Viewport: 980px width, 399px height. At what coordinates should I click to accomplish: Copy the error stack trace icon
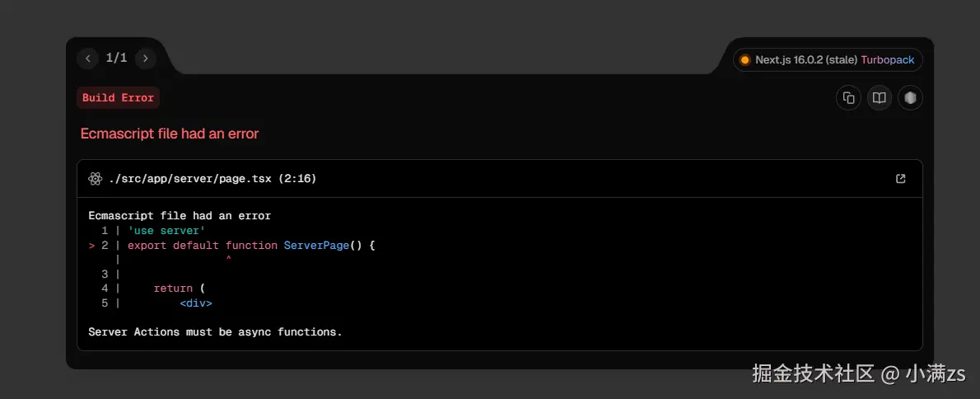(848, 98)
